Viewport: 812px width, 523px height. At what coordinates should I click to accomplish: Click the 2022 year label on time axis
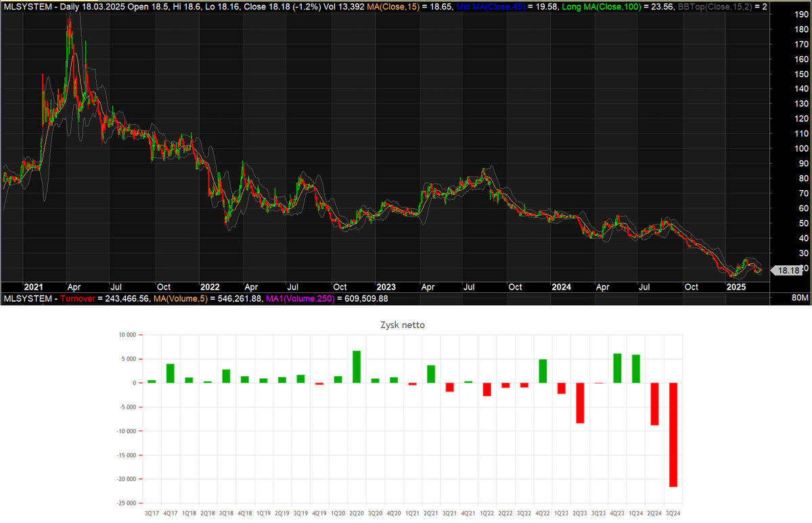click(x=210, y=287)
